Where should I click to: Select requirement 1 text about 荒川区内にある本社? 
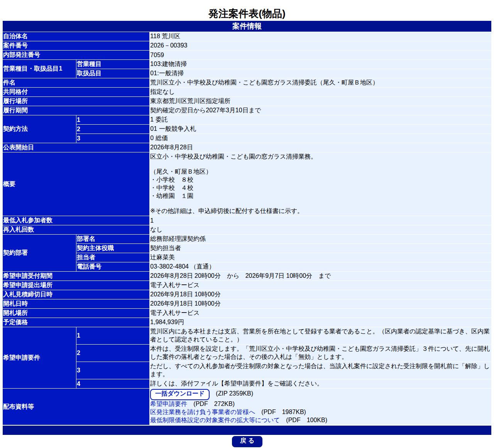coord(320,336)
